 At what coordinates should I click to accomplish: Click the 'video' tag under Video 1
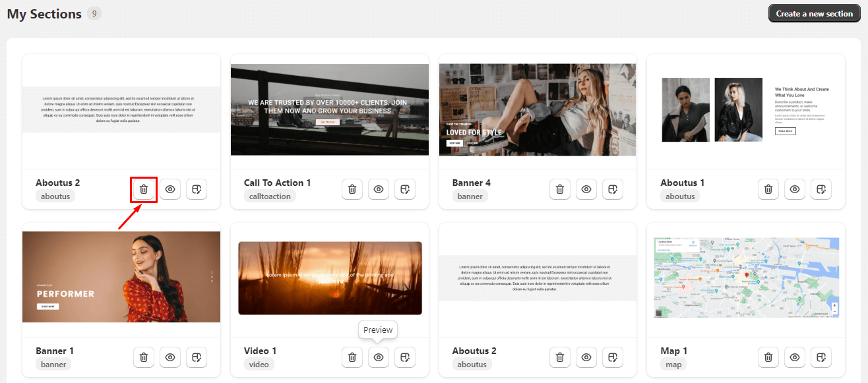[x=259, y=365]
